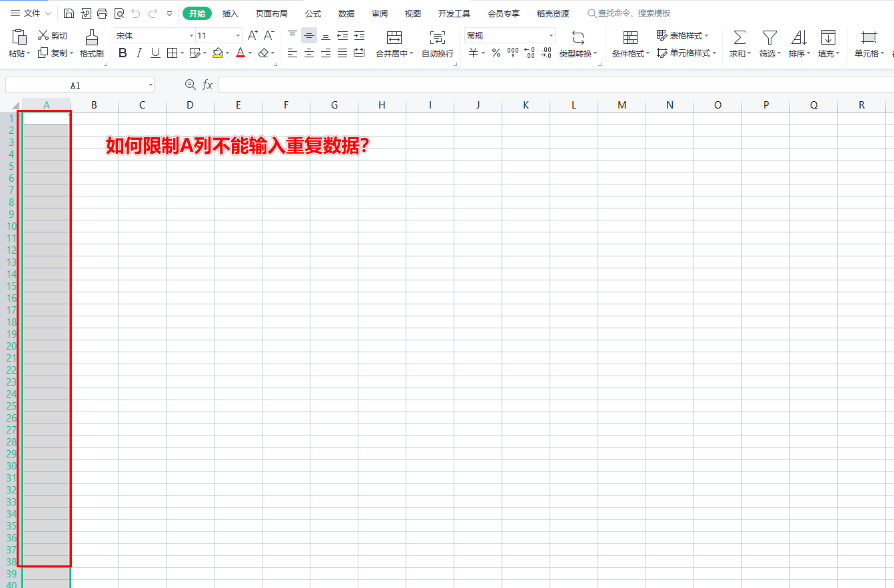Toggle middle vertical alignment
This screenshot has height=588, width=894.
point(309,35)
